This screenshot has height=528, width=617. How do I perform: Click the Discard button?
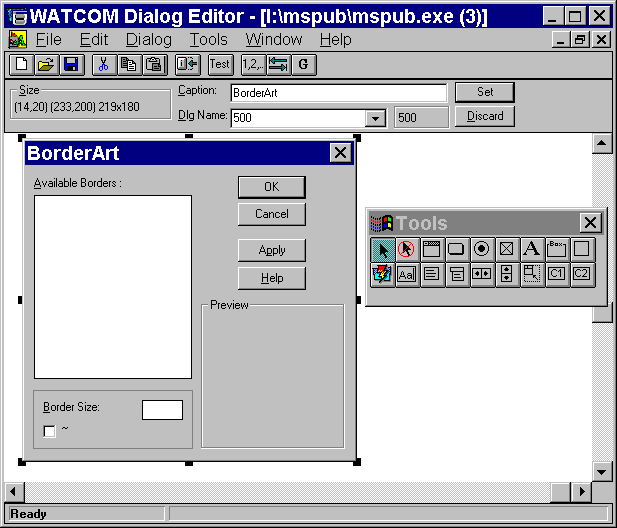[x=484, y=116]
